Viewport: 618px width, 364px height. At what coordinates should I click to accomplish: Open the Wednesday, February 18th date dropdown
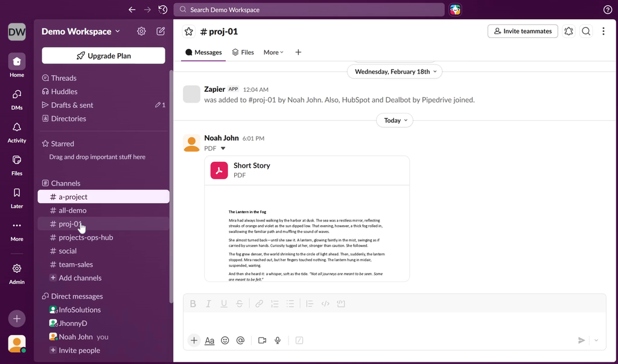tap(395, 71)
